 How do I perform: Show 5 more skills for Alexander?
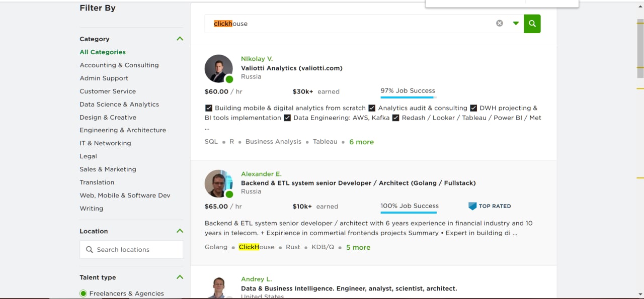coord(358,248)
